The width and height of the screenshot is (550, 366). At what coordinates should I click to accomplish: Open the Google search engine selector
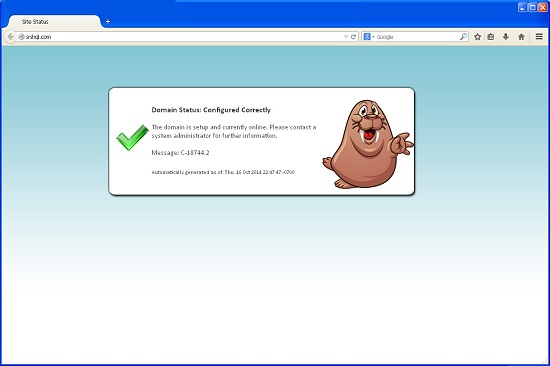tap(369, 36)
